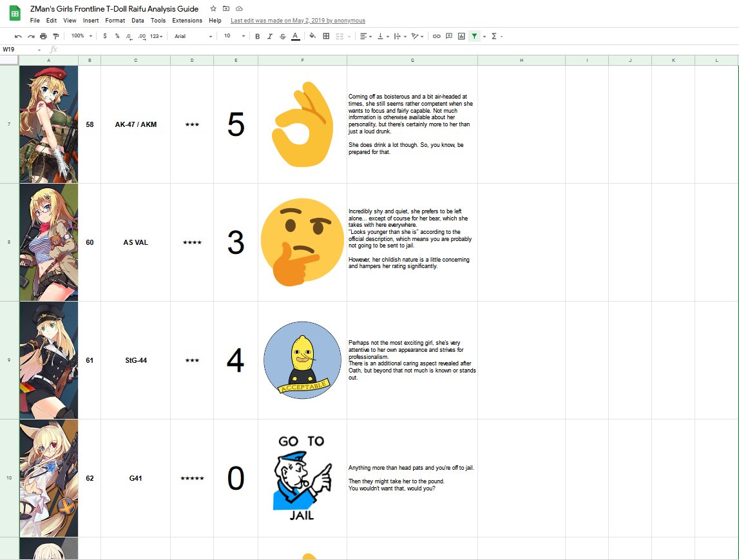
Task: Open the File menu
Action: (35, 21)
